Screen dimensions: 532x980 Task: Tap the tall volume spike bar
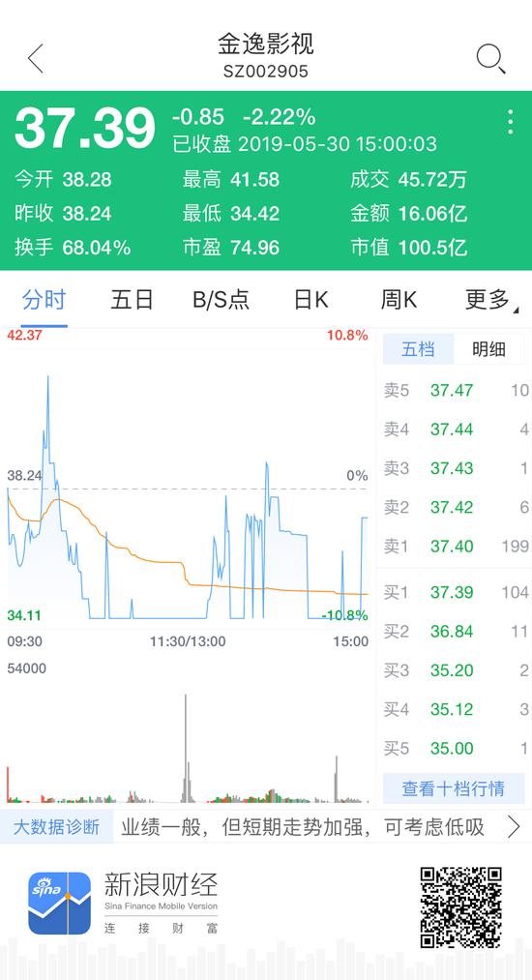(186, 748)
